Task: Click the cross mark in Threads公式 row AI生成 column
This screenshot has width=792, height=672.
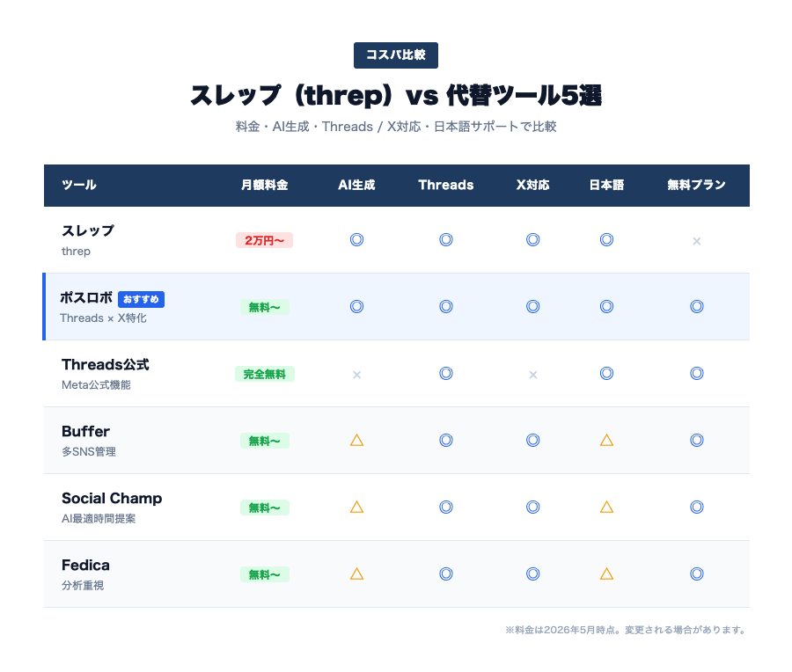Action: point(356,375)
